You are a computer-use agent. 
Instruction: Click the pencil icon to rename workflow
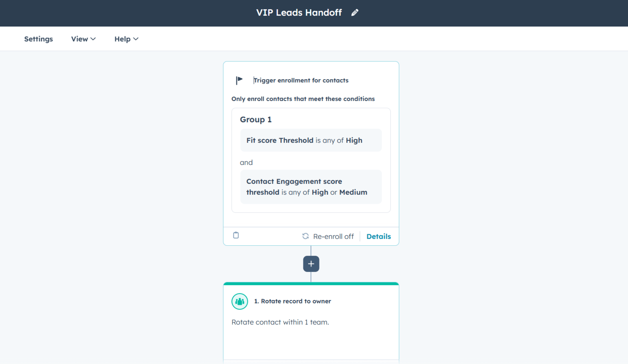tap(355, 13)
